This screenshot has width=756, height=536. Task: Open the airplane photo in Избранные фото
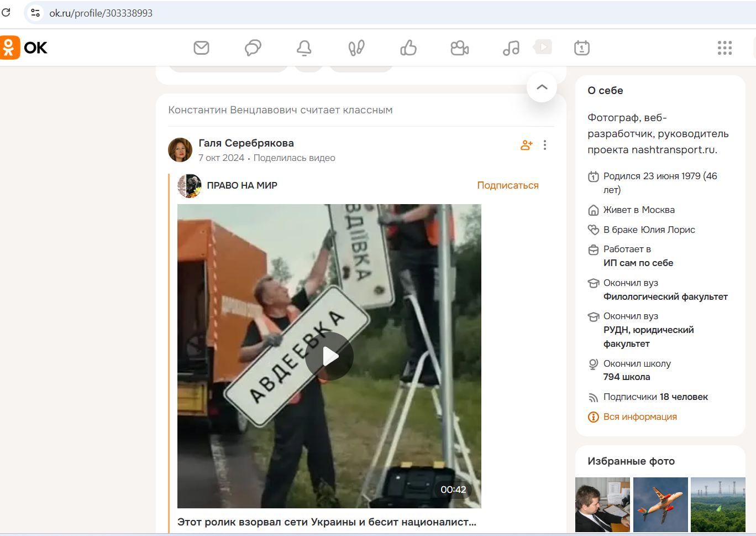(x=660, y=504)
